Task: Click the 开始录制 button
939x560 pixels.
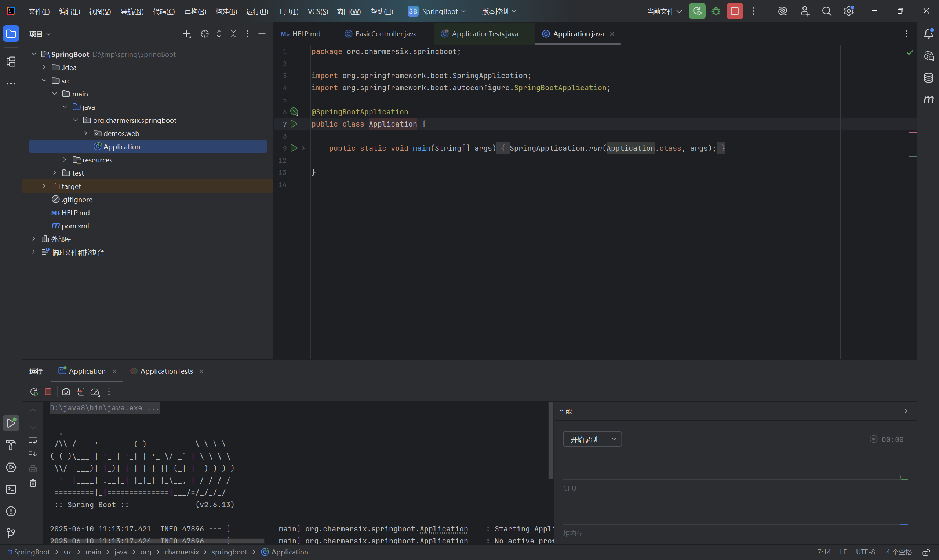Action: (x=584, y=439)
